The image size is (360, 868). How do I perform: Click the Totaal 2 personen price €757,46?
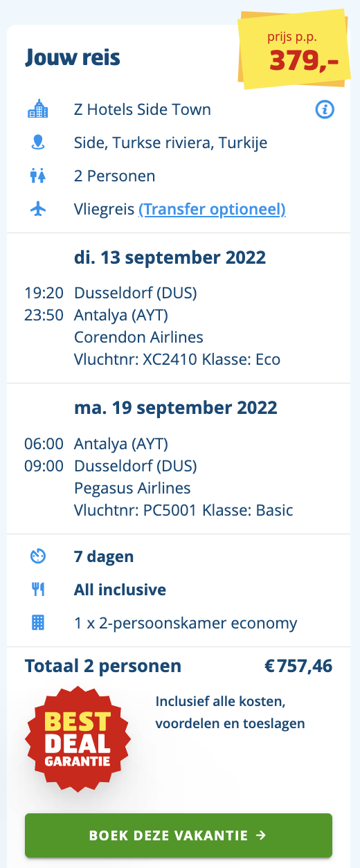298,666
